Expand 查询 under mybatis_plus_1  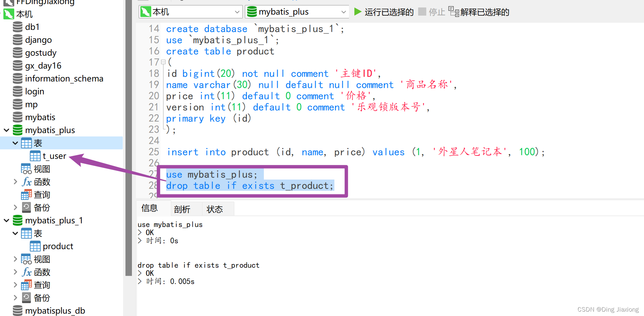pos(15,285)
